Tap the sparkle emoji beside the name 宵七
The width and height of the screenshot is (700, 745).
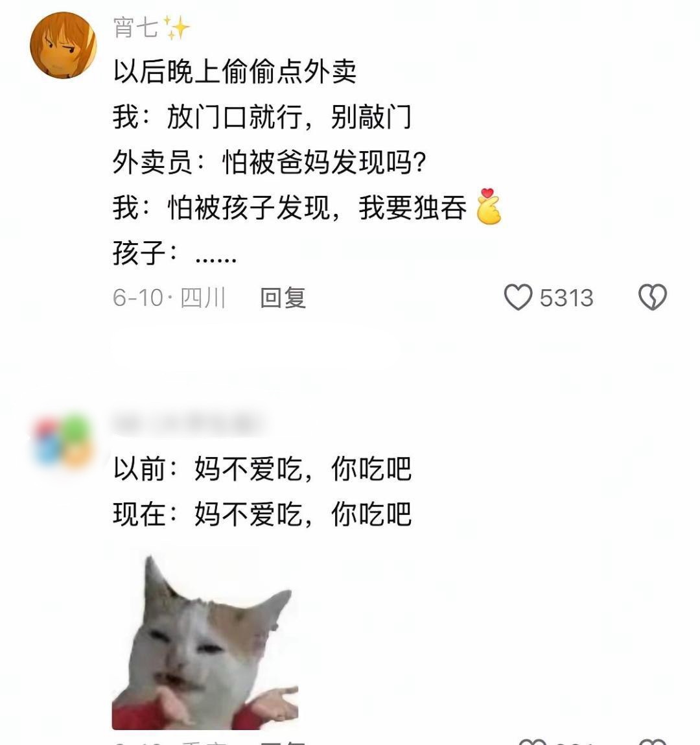[177, 27]
